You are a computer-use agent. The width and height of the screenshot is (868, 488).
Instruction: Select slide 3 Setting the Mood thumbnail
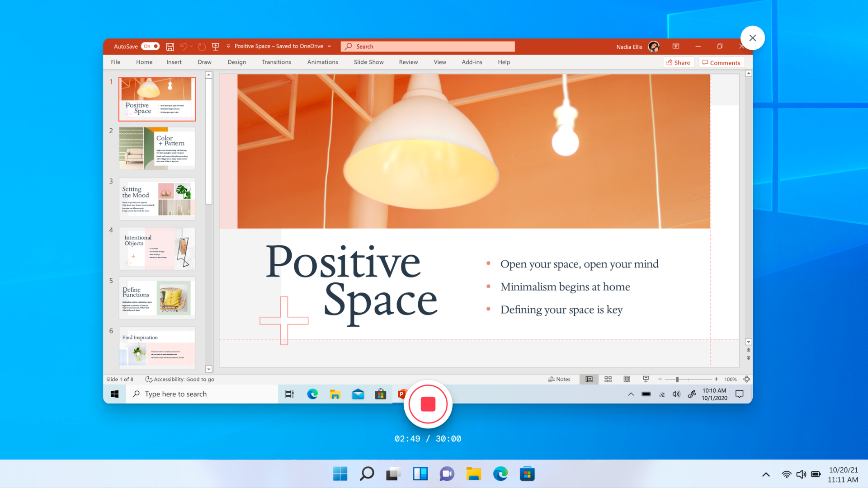158,199
